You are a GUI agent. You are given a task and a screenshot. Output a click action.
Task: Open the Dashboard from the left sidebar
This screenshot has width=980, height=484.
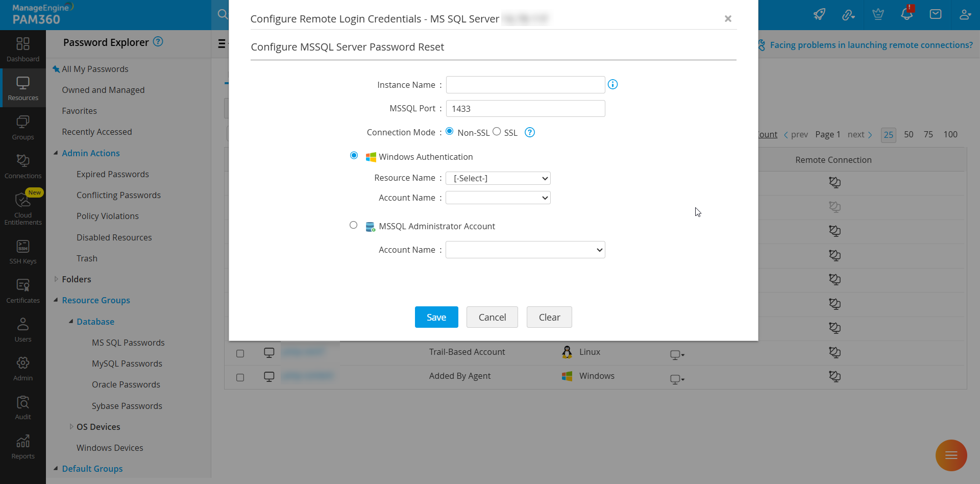point(23,49)
